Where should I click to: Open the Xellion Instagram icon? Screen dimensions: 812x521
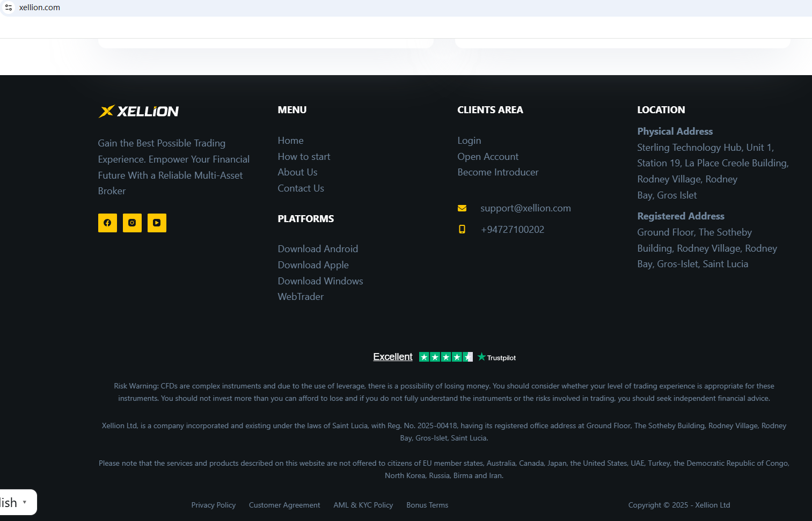[132, 223]
